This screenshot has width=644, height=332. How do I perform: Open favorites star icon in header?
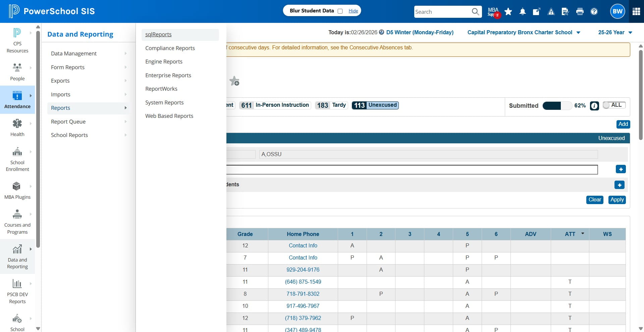point(508,12)
